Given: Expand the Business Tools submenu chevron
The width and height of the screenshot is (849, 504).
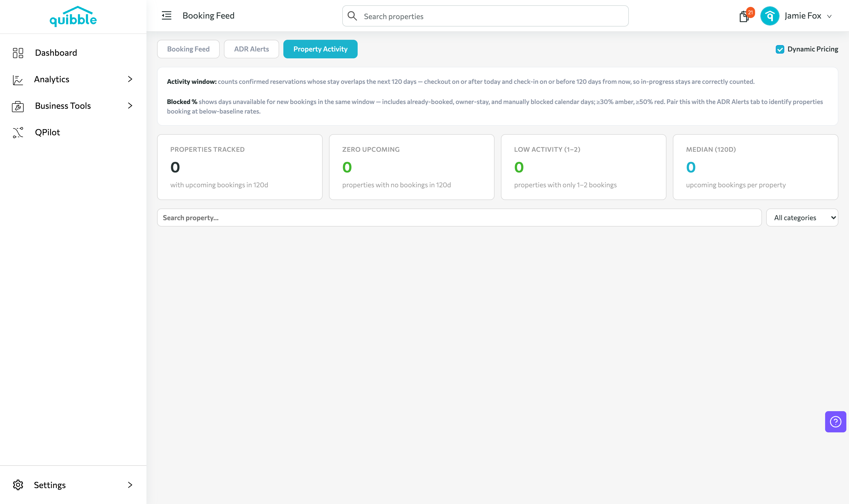Looking at the screenshot, I should tap(130, 106).
